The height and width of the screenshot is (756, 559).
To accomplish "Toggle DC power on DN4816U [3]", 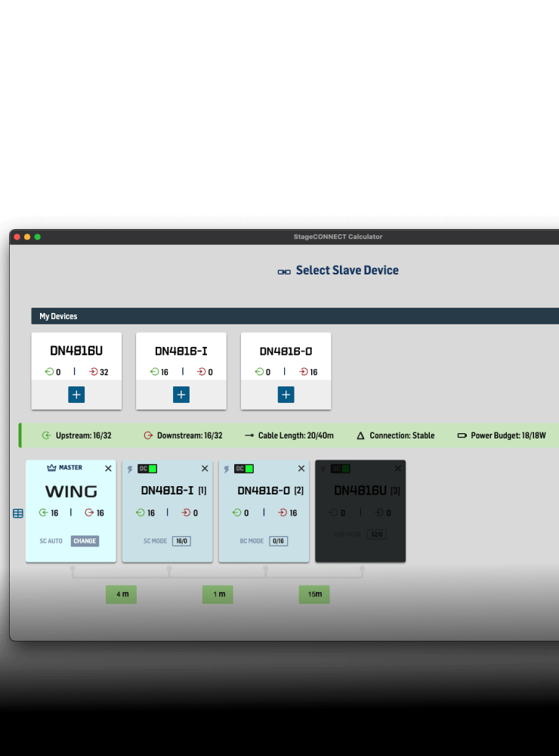I will (x=340, y=469).
